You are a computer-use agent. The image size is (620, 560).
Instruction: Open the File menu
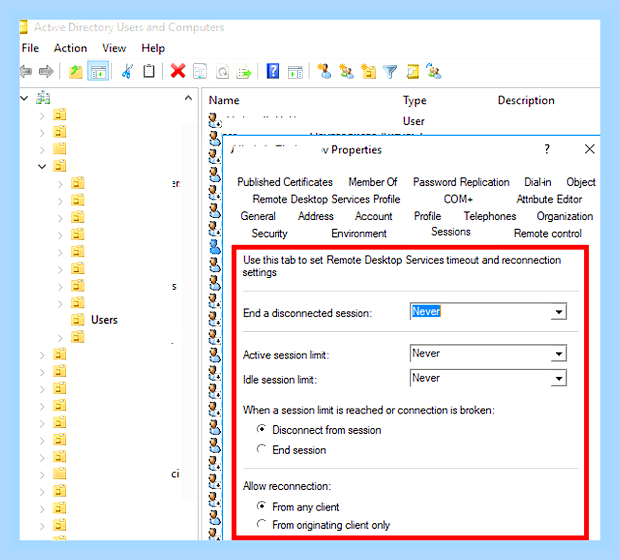coord(30,48)
